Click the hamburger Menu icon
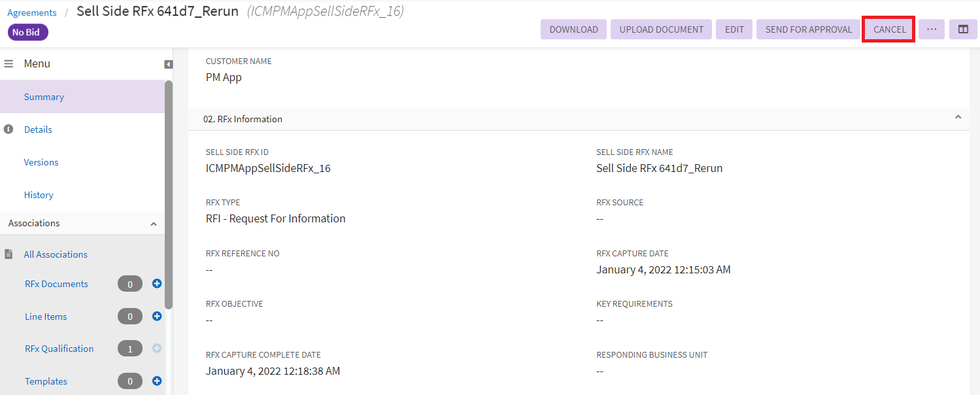Image resolution: width=980 pixels, height=395 pixels. tap(9, 64)
